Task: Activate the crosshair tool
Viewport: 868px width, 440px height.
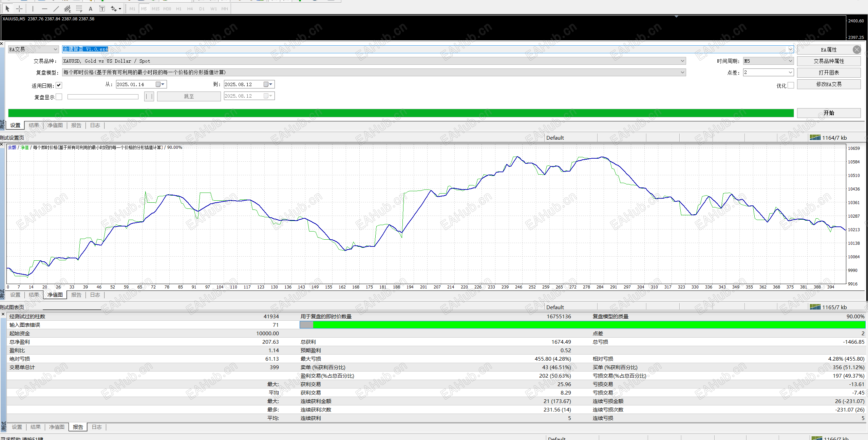Action: tap(19, 8)
